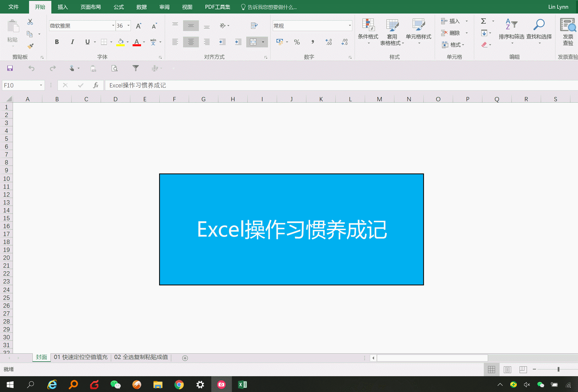The image size is (578, 392).
Task: Open the font color dropdown arrow
Action: 144,42
